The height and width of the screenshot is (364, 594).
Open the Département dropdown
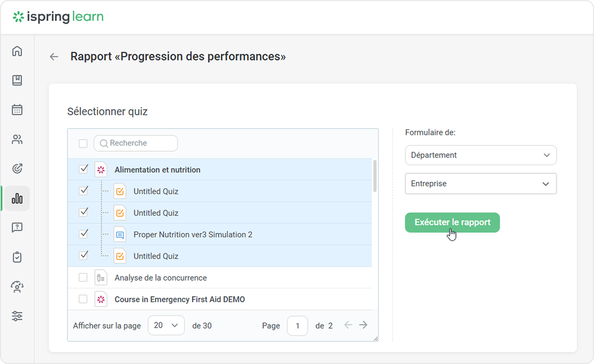coord(481,155)
